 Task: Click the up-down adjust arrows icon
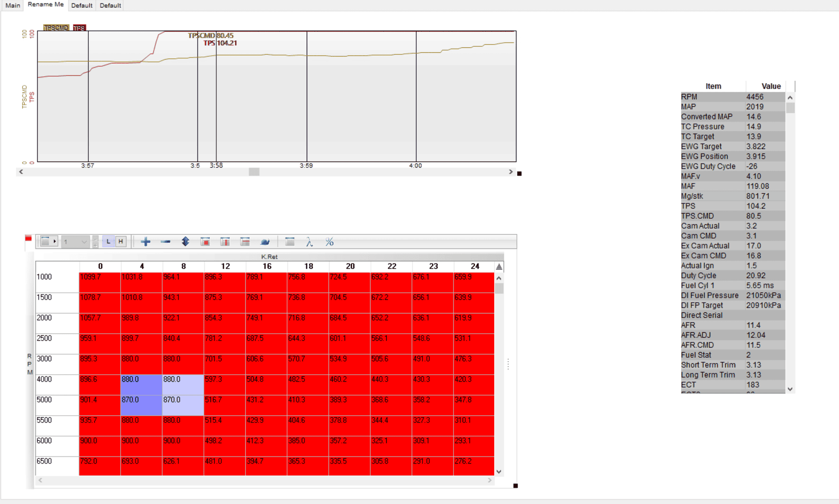click(185, 241)
